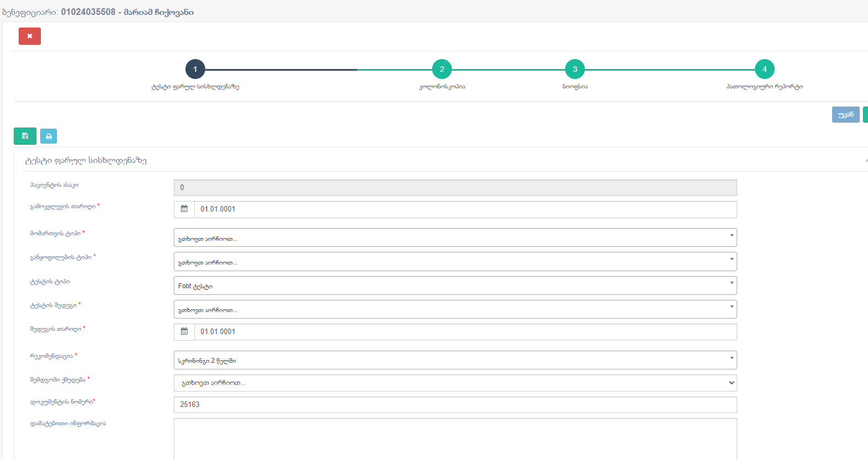Open the რეკომენდაცია dropdown
This screenshot has width=868, height=460.
[x=455, y=360]
